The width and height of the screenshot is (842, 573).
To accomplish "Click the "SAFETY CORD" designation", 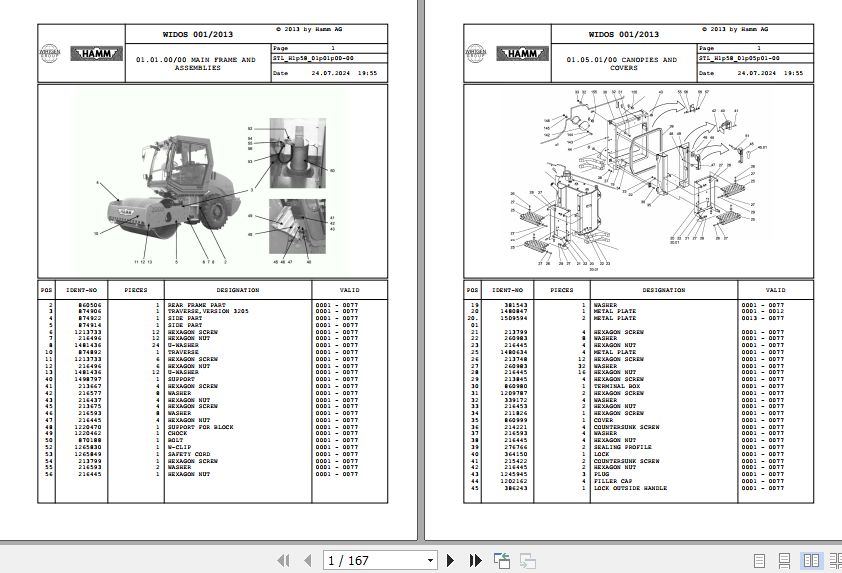I will click(188, 454).
